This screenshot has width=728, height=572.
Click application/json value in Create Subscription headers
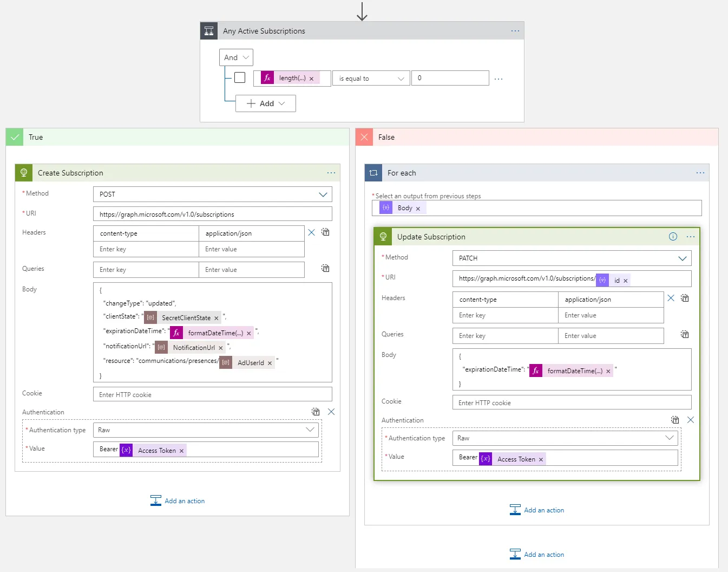click(x=252, y=233)
